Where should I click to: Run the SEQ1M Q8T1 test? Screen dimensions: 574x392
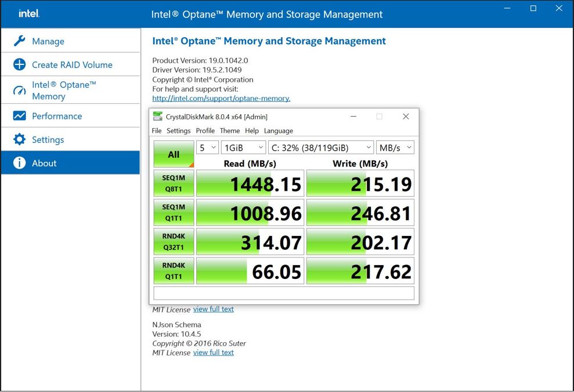(173, 183)
